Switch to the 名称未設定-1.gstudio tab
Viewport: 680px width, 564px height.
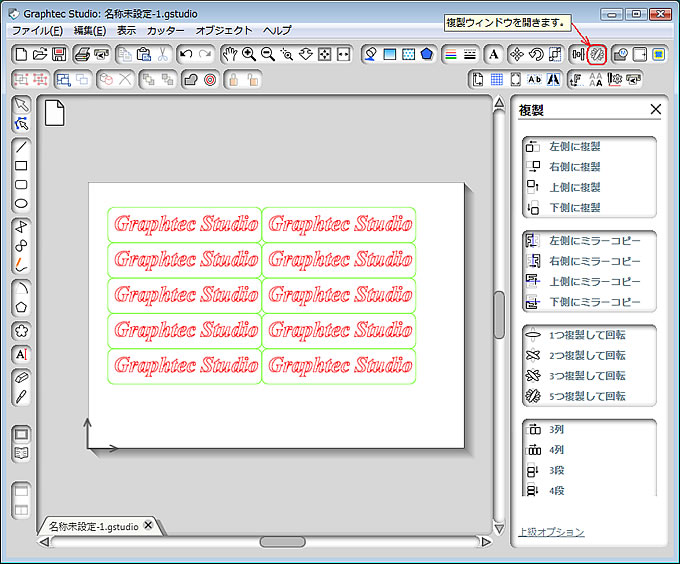click(x=93, y=527)
